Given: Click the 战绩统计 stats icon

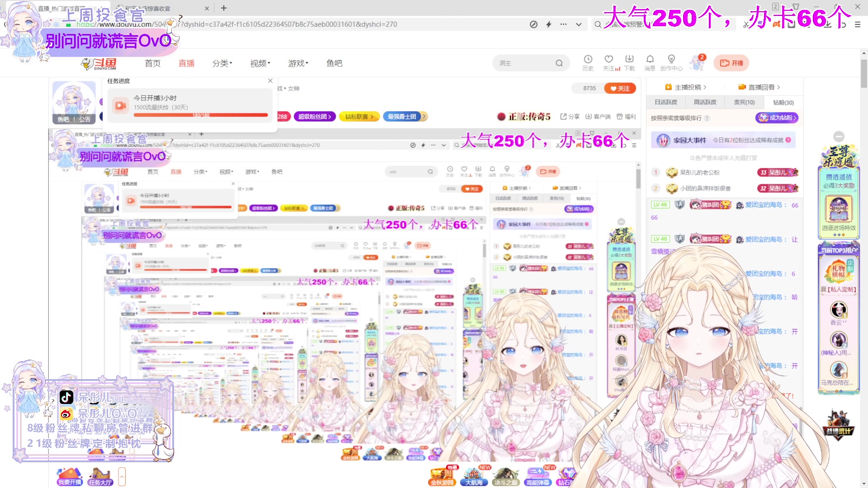Looking at the screenshot, I should 839,425.
